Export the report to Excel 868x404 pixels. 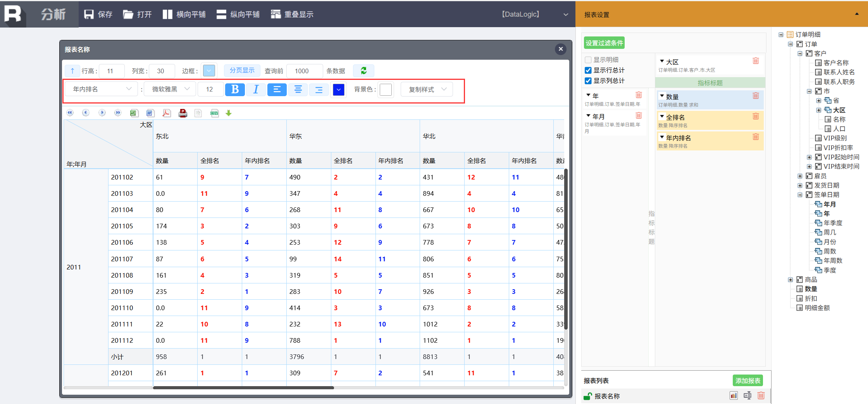click(134, 113)
